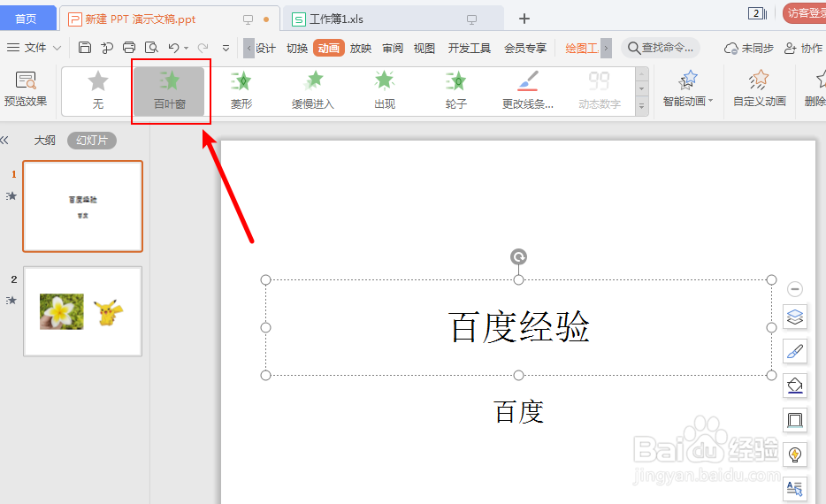The height and width of the screenshot is (504, 826).
Task: Show more ribbon tabs right chevron
Action: point(607,49)
